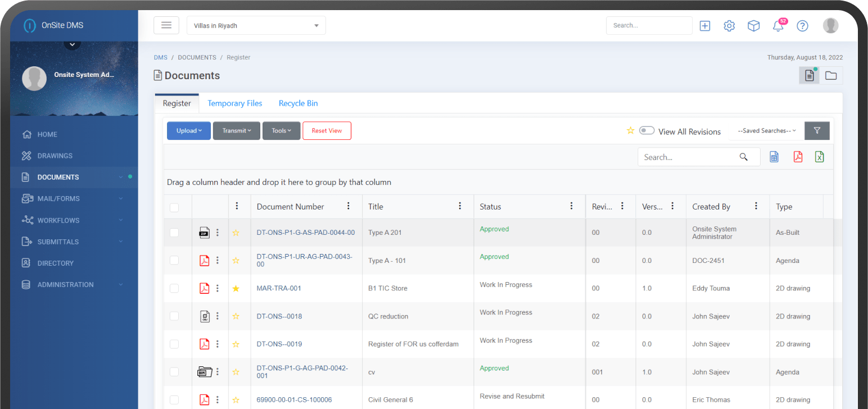This screenshot has height=409, width=868.
Task: Click the OnSite DMS logo
Action: (53, 25)
